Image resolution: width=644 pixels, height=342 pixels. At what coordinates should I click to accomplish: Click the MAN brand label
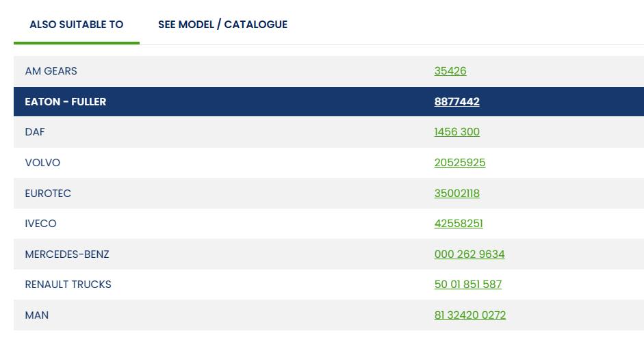click(x=37, y=315)
